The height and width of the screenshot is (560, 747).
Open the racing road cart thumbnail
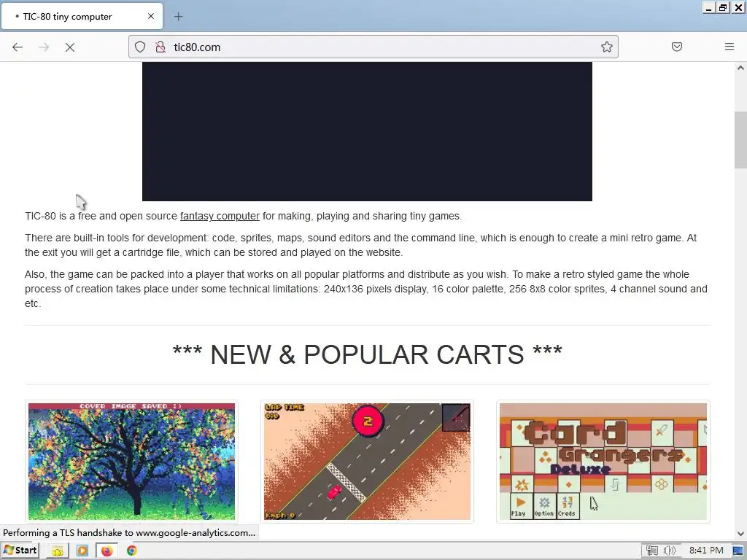tap(368, 462)
